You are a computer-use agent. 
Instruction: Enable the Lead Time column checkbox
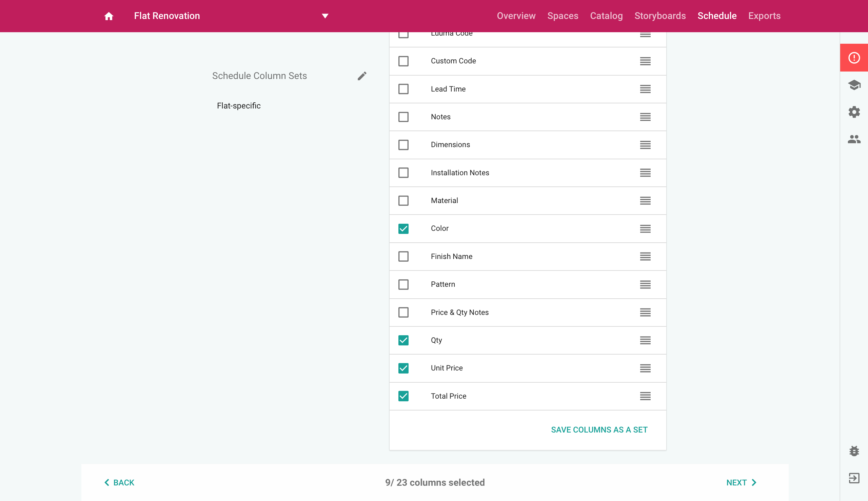[x=403, y=89]
